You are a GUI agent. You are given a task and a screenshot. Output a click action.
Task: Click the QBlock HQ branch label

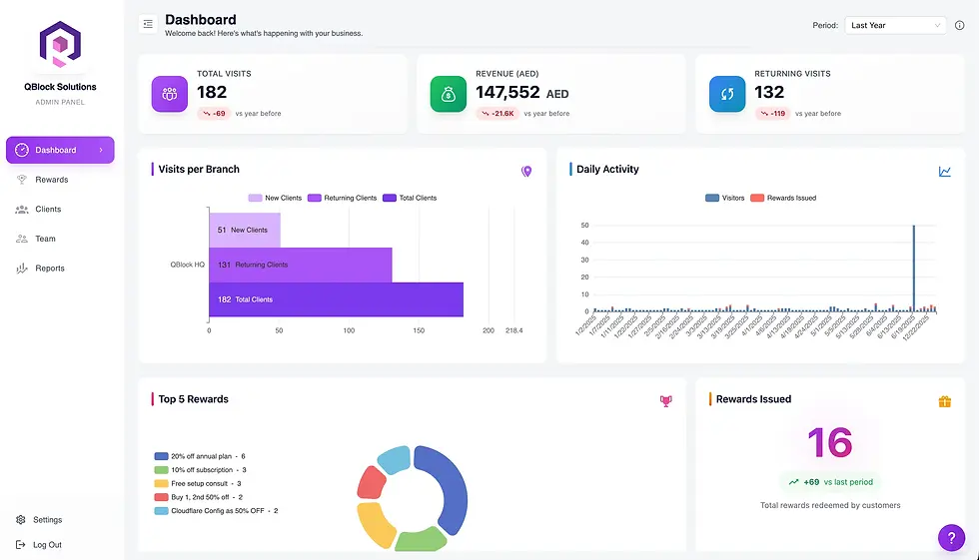point(188,266)
